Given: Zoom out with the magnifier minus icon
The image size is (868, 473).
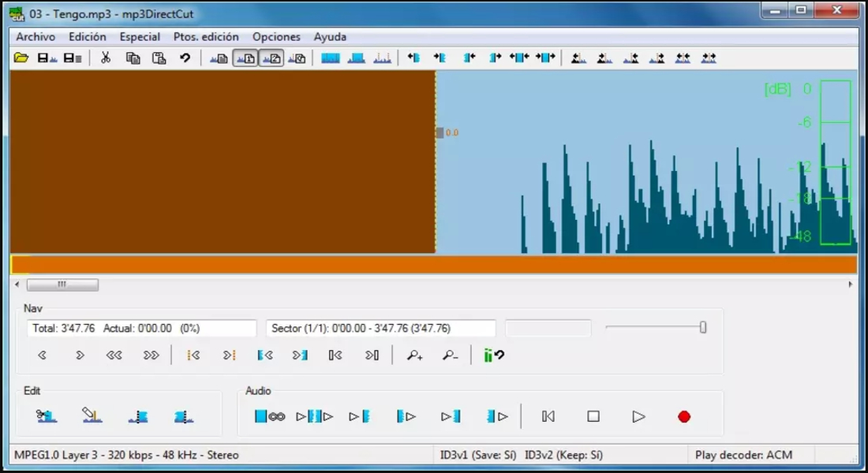Looking at the screenshot, I should [450, 356].
